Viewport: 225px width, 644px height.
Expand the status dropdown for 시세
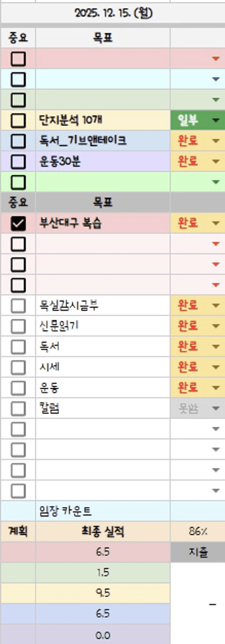click(x=216, y=367)
